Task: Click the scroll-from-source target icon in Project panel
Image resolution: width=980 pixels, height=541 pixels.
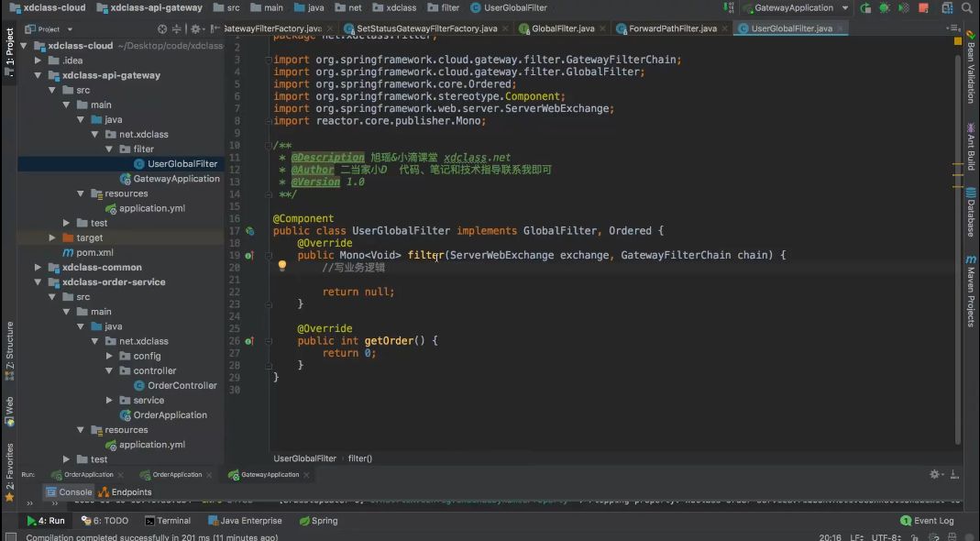Action: point(162,28)
